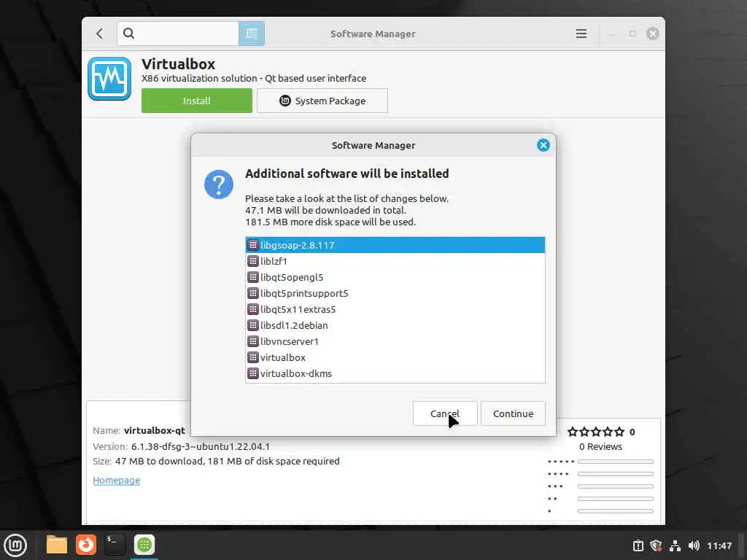Toggle the search-in-descriptions button
The width and height of the screenshot is (747, 560).
(252, 34)
